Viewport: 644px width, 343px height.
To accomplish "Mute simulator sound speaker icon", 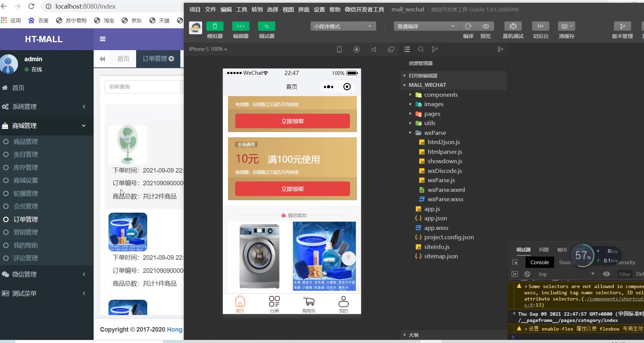I will click(374, 49).
